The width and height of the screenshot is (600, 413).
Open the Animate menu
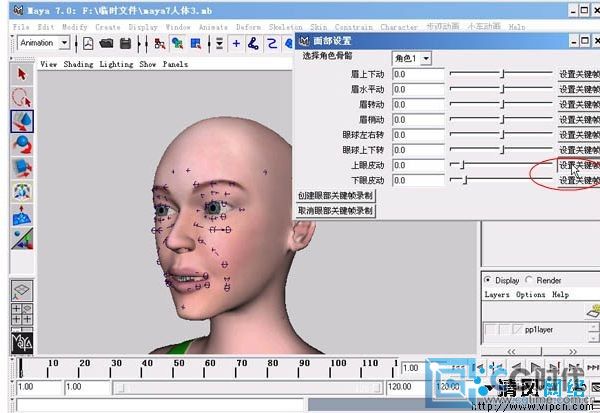213,27
